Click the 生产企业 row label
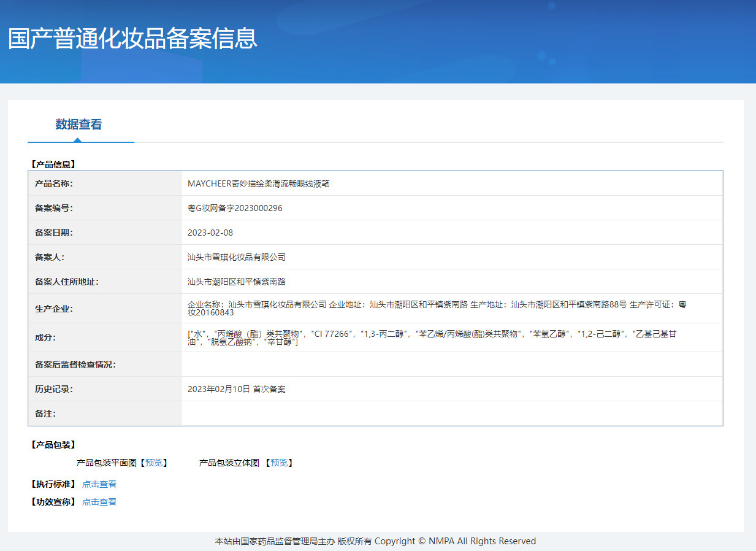The height and width of the screenshot is (551, 756). (54, 309)
